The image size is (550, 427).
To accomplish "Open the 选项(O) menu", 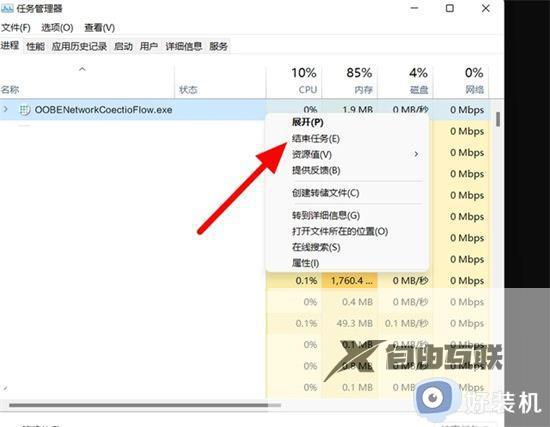I will (57, 28).
